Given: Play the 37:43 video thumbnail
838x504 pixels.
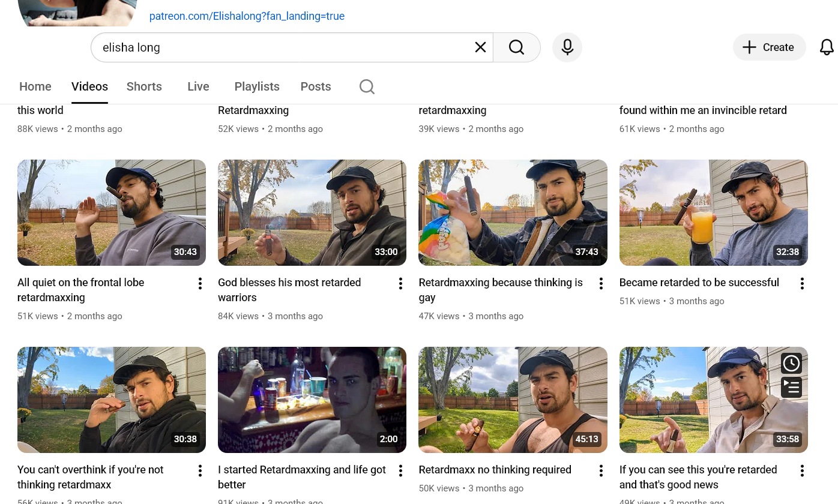Looking at the screenshot, I should coord(513,212).
